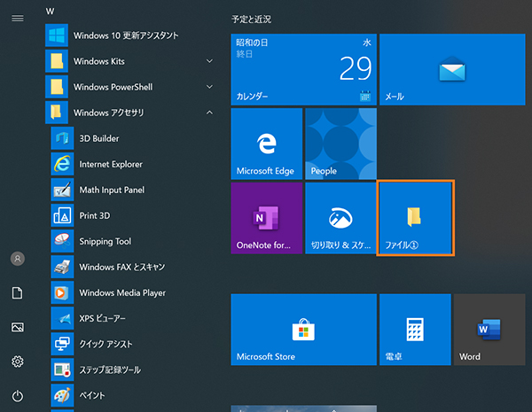Image resolution: width=532 pixels, height=412 pixels.
Task: Expand the Windows Kits folder chevron
Action: click(x=209, y=61)
